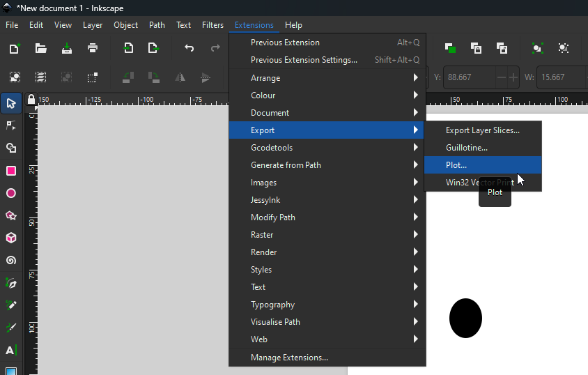Click the Y coordinate field 88.667
588x375 pixels.
(x=470, y=77)
